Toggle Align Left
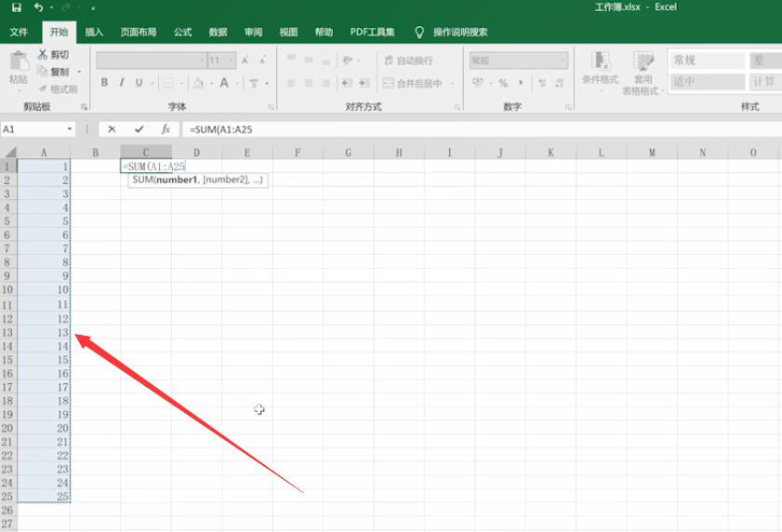Viewport: 782px width, 532px height. [x=291, y=83]
